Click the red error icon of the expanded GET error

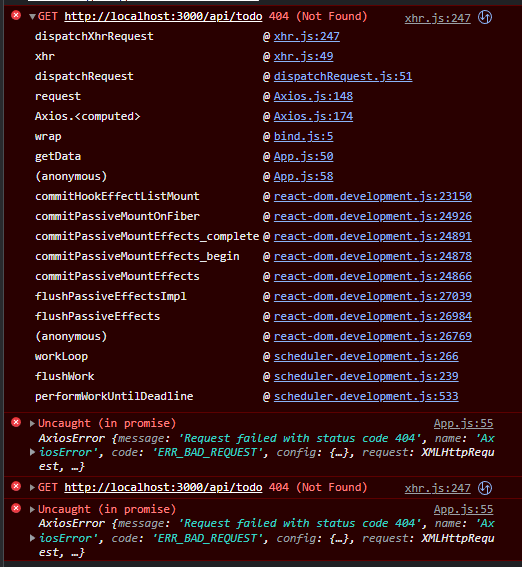click(x=16, y=15)
